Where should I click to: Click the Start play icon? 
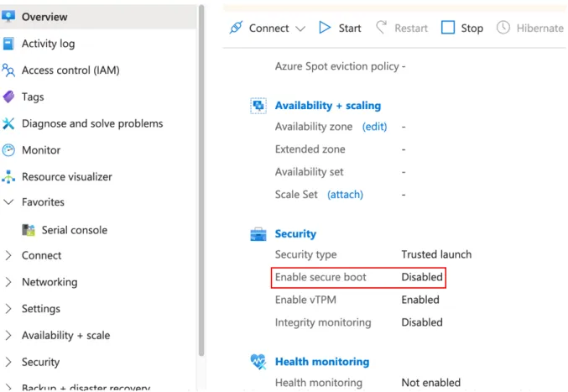point(325,28)
